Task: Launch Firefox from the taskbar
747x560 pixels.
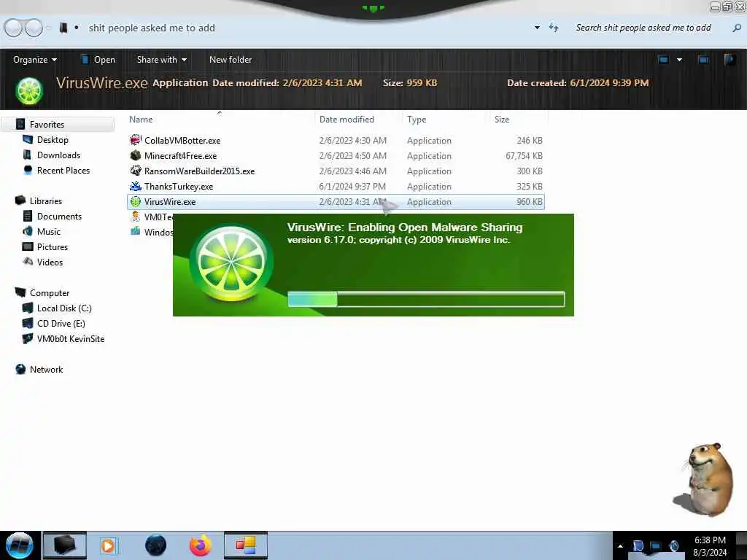Action: click(x=201, y=545)
